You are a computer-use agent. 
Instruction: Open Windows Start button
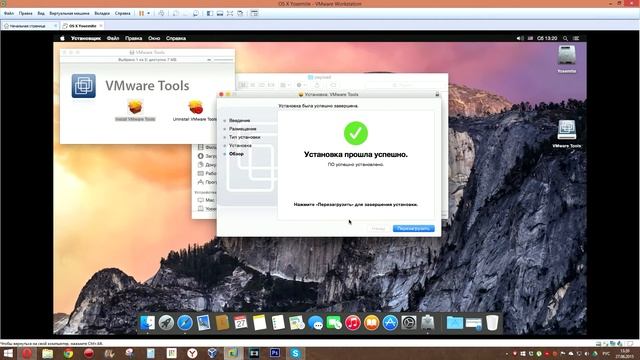pos(8,353)
